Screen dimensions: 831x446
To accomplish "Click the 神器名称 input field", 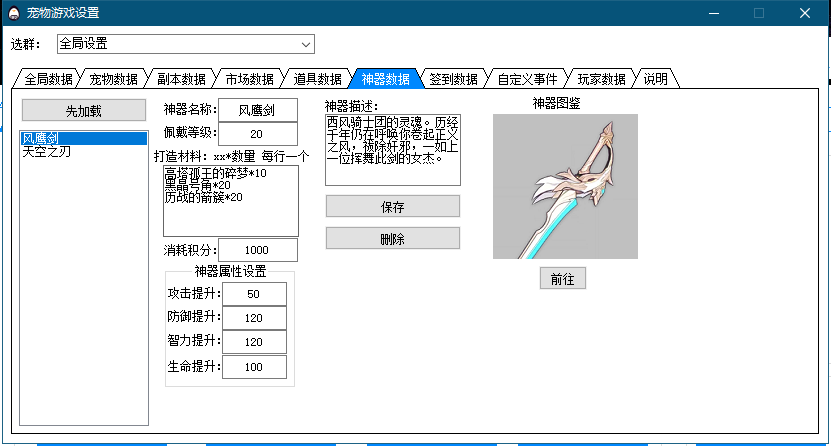I will click(x=257, y=108).
